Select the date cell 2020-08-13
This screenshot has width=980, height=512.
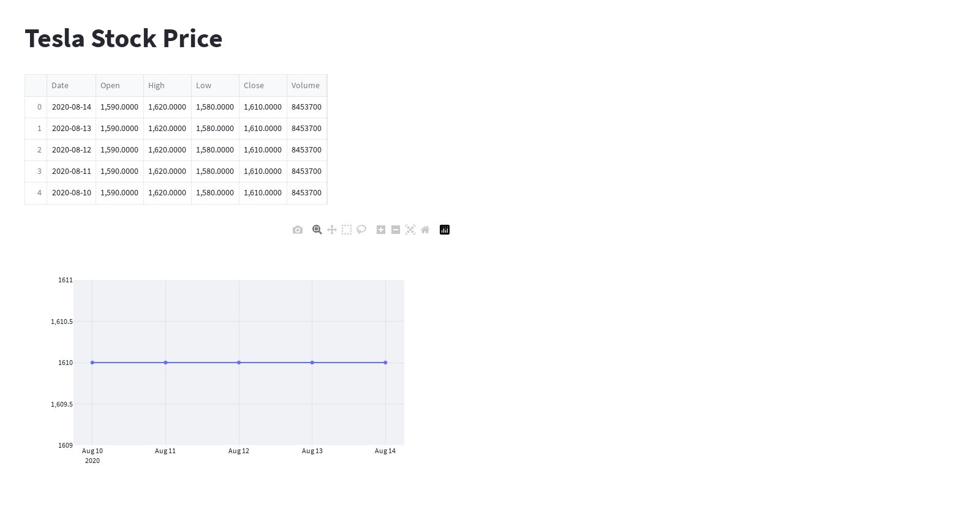coord(71,129)
